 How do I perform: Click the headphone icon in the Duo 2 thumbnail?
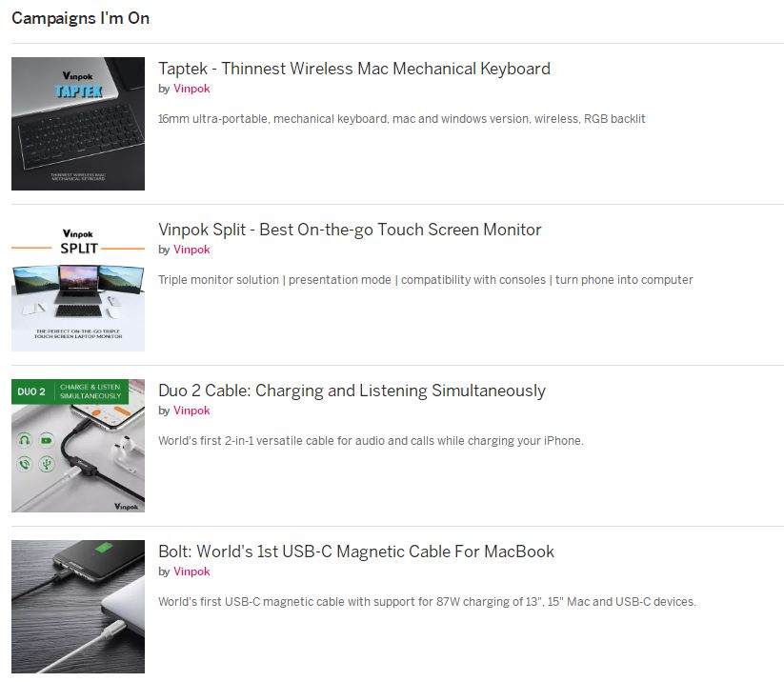24,440
